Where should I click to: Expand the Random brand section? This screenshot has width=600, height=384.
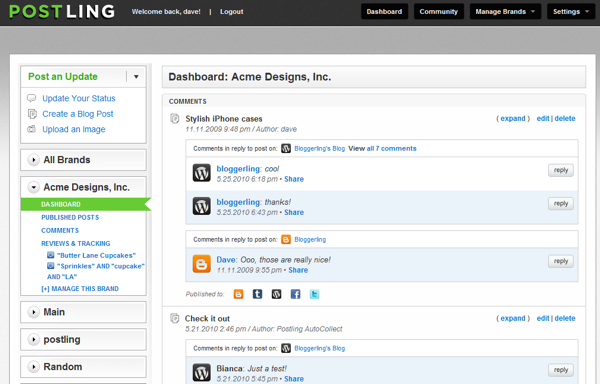coord(34,367)
